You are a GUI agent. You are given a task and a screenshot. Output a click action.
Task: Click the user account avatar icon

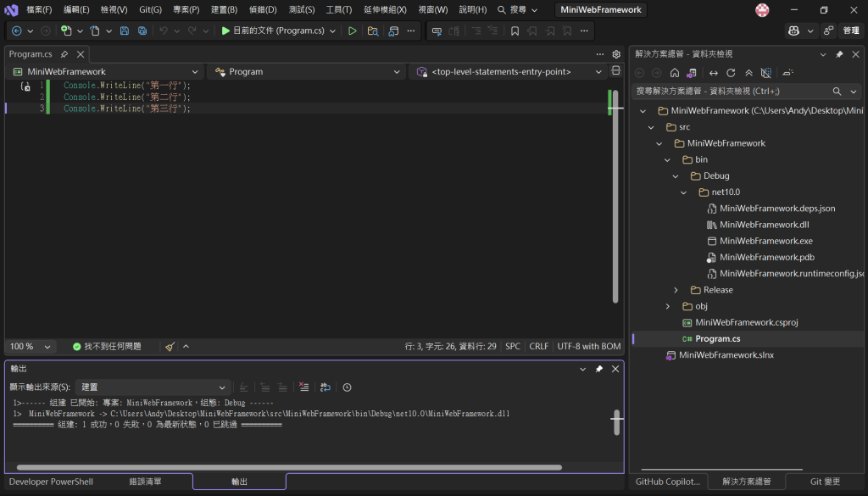click(x=762, y=10)
